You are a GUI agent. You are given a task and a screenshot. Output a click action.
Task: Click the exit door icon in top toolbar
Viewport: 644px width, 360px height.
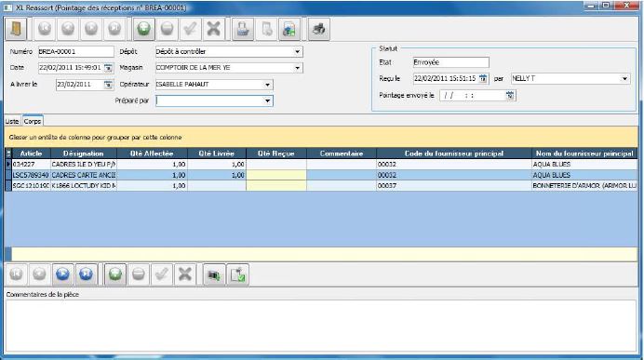(16, 29)
